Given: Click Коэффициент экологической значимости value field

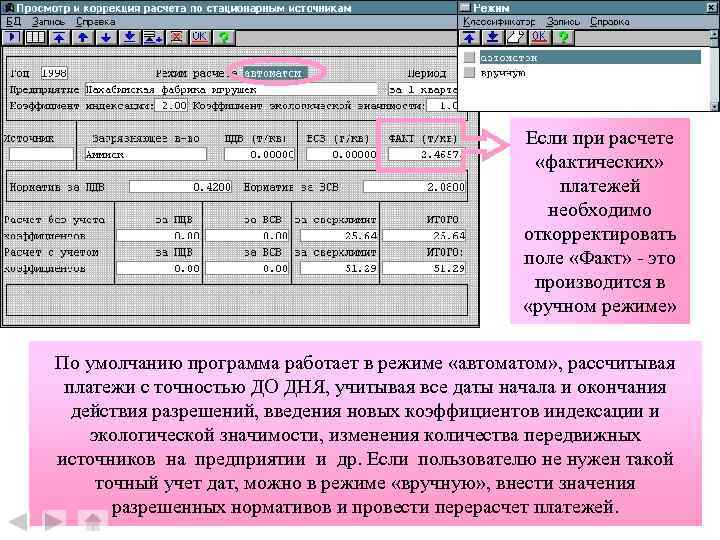Looking at the screenshot, I should click(x=442, y=106).
